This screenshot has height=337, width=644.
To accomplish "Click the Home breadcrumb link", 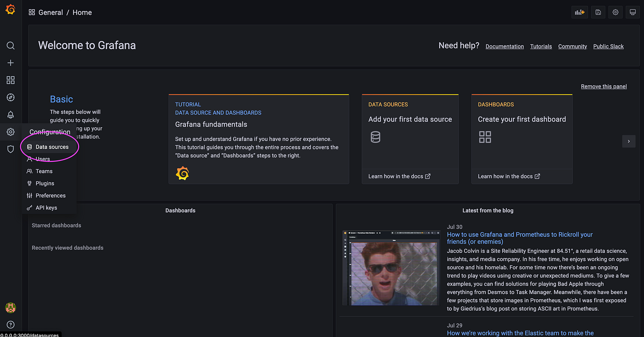I will tap(82, 12).
